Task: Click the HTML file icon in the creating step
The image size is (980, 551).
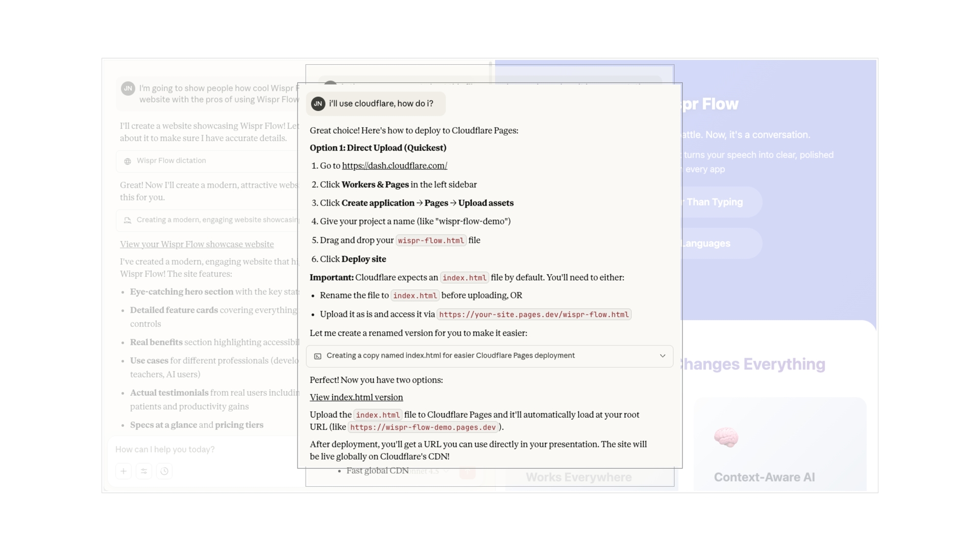Action: coord(128,220)
